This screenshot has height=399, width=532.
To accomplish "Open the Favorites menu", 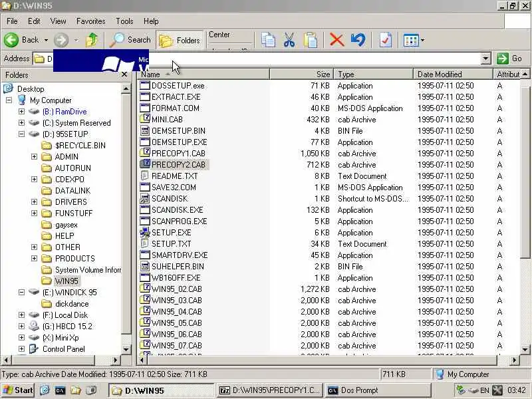I will (x=90, y=21).
